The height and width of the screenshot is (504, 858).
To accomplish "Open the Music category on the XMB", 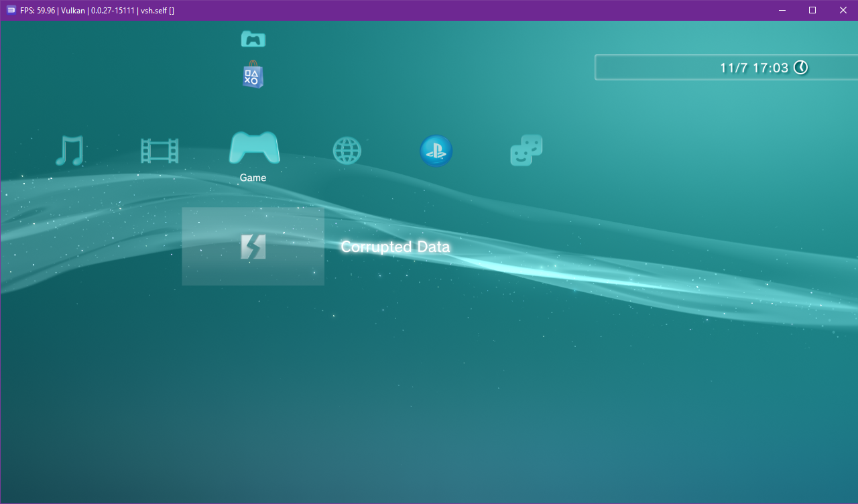I will [x=70, y=151].
